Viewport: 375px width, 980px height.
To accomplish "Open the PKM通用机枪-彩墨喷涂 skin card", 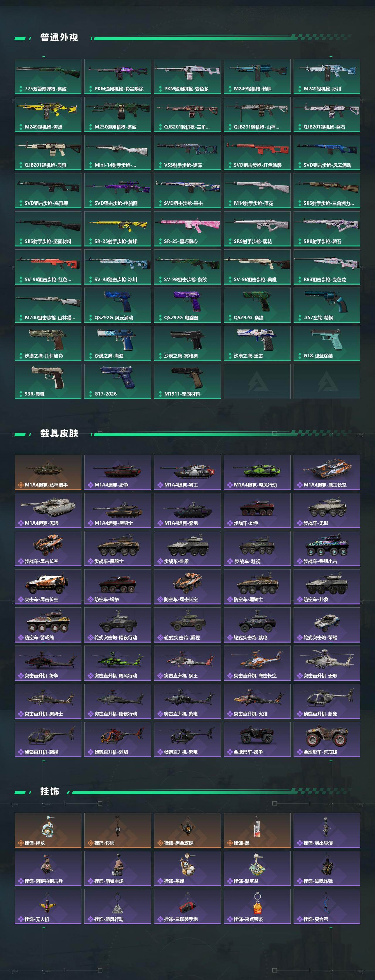I will [118, 77].
